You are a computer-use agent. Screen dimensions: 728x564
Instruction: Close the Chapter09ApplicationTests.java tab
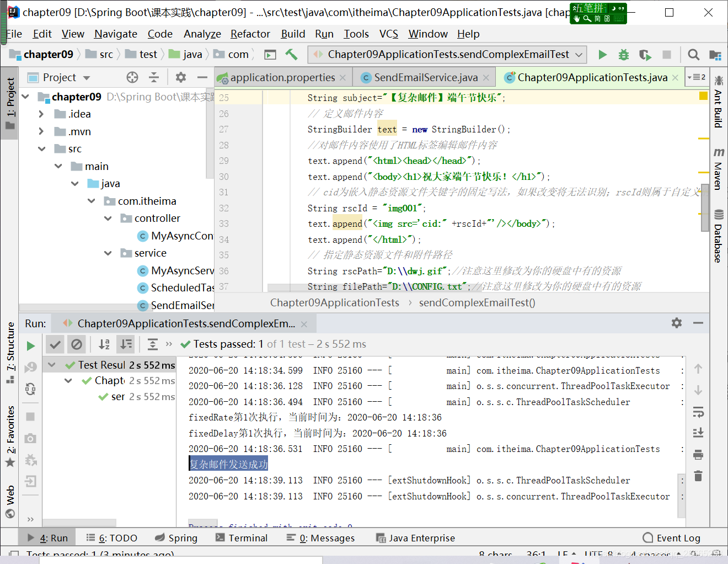[x=675, y=78]
